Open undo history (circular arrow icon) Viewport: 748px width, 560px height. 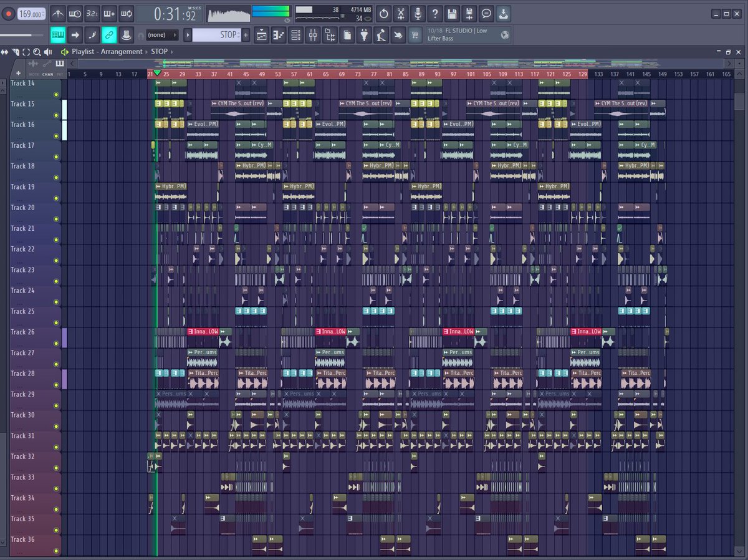click(384, 13)
